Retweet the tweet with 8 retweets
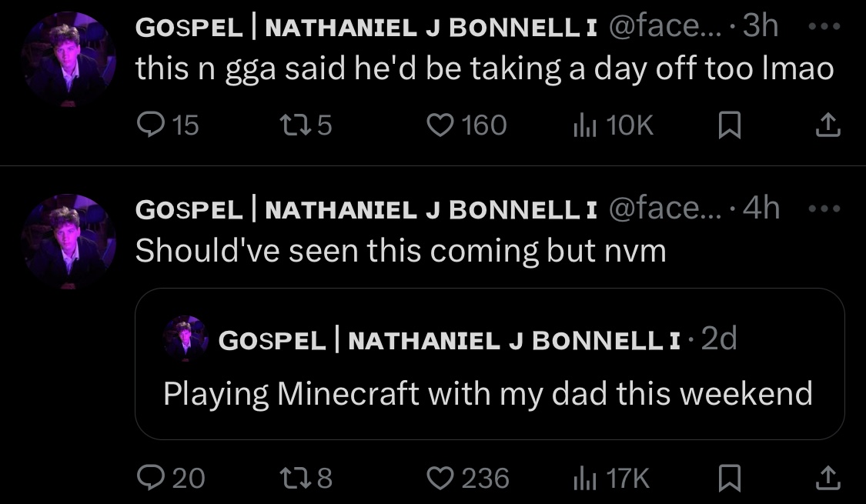The height and width of the screenshot is (504, 866). tap(293, 479)
